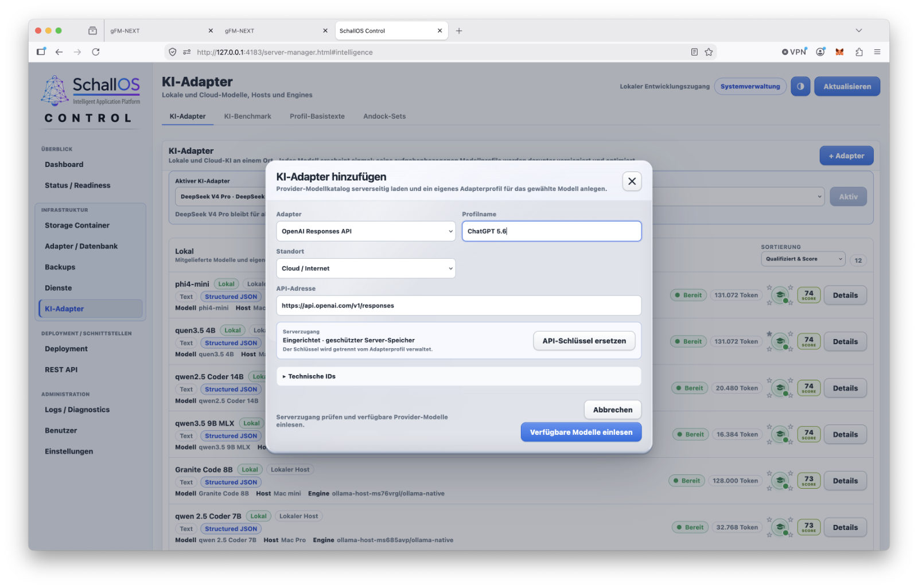
Task: Select the KI-Adapter tab in the header
Action: 188,116
